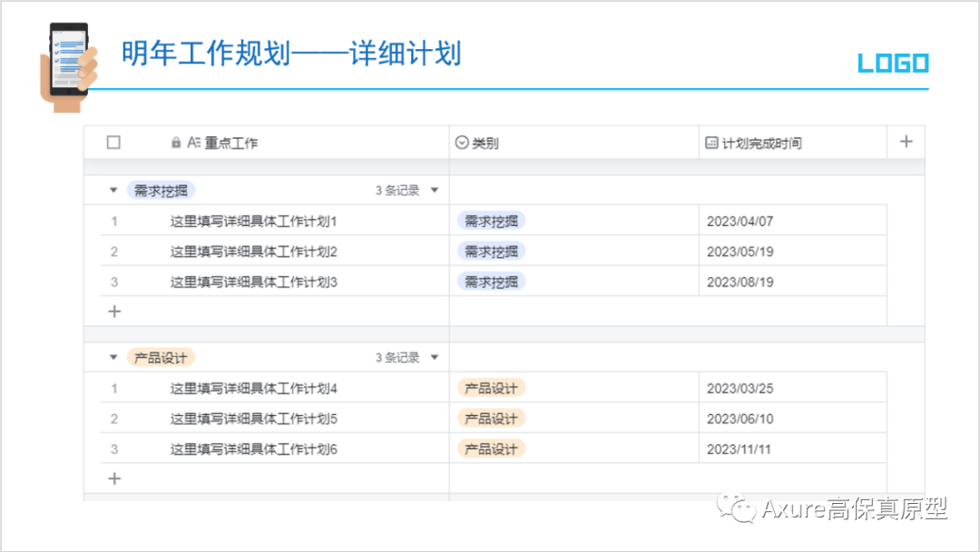Click the lock icon beside 重点工作 column
Image resolution: width=980 pixels, height=552 pixels.
click(175, 142)
